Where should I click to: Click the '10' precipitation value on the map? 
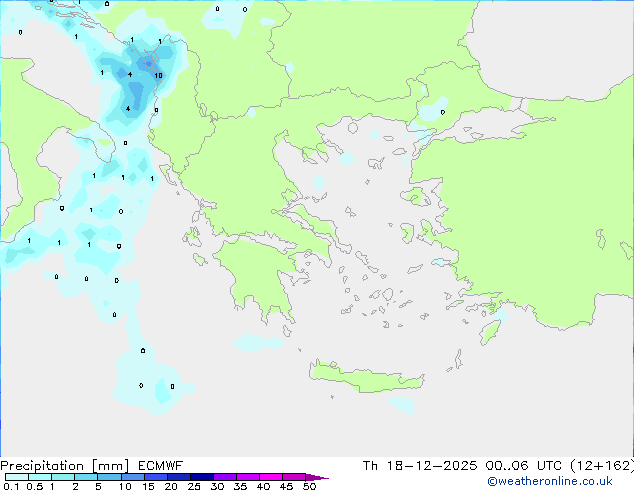coord(158,75)
